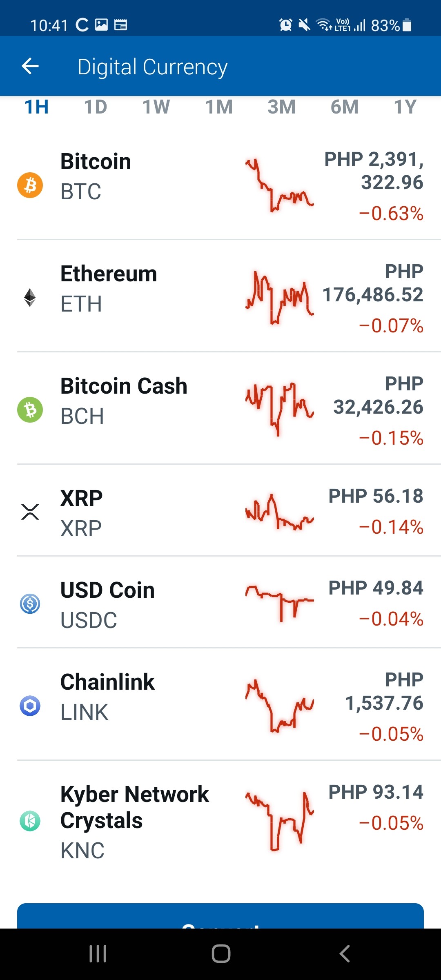
Task: Open the Bitcoin price chart sparkline
Action: tap(280, 185)
